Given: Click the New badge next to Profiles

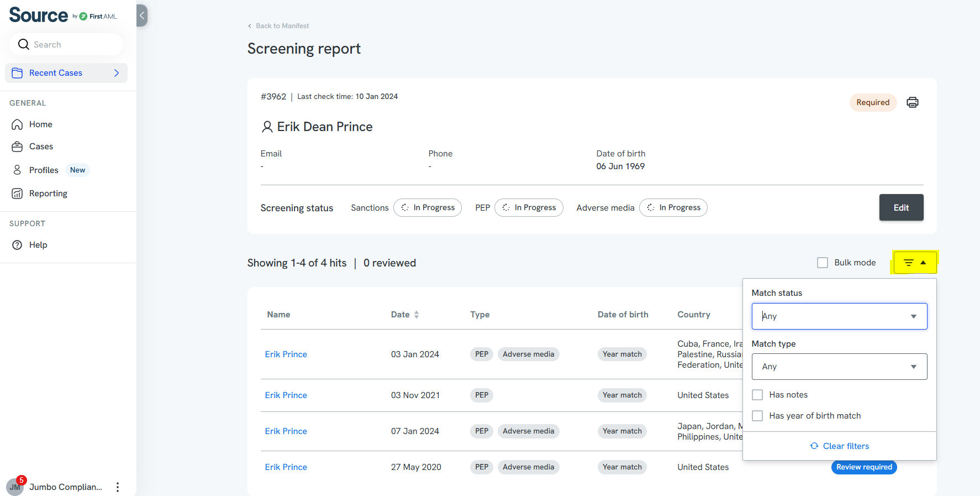Looking at the screenshot, I should click(77, 170).
